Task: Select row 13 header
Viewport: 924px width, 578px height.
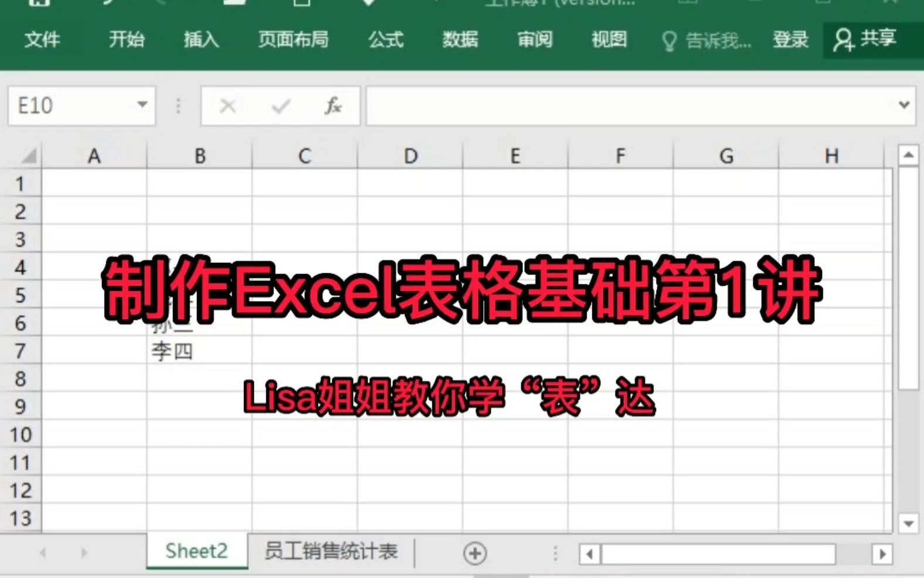Action: (x=21, y=518)
